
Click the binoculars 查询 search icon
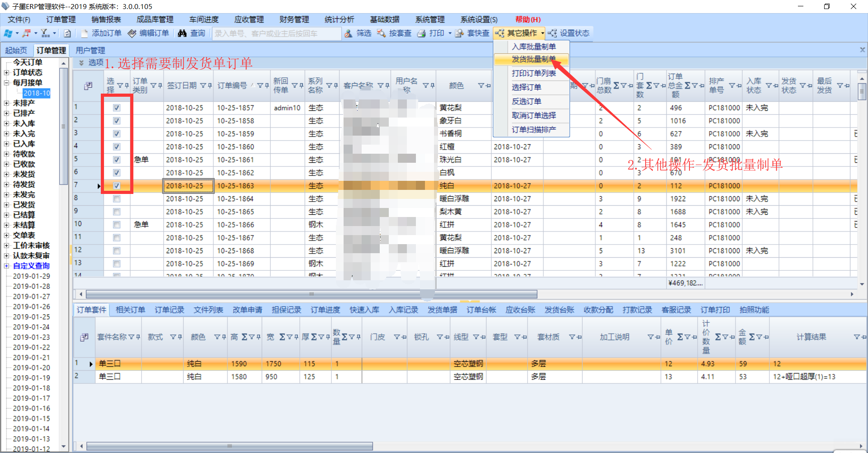point(182,33)
